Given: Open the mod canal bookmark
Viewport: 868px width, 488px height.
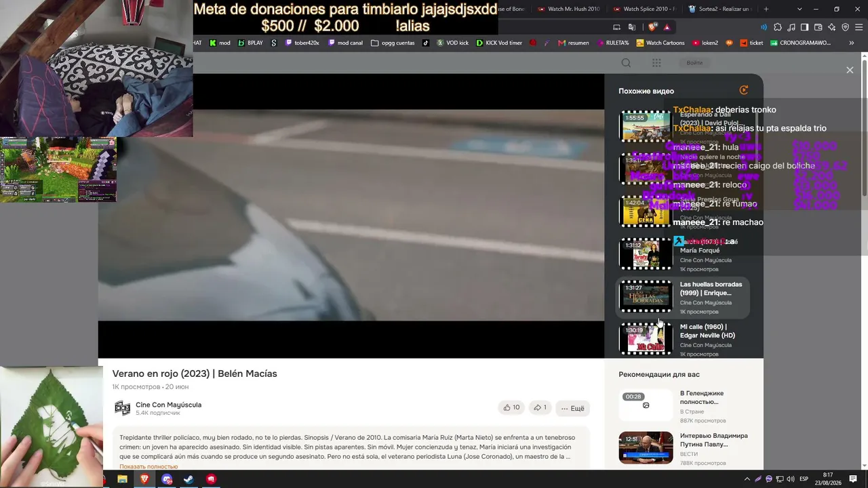Looking at the screenshot, I should pos(345,43).
